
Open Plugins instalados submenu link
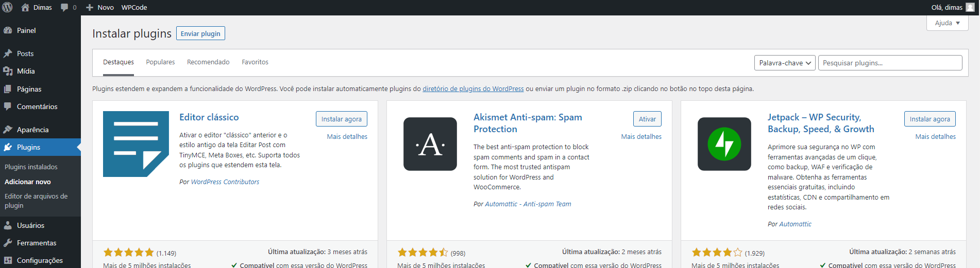point(31,167)
